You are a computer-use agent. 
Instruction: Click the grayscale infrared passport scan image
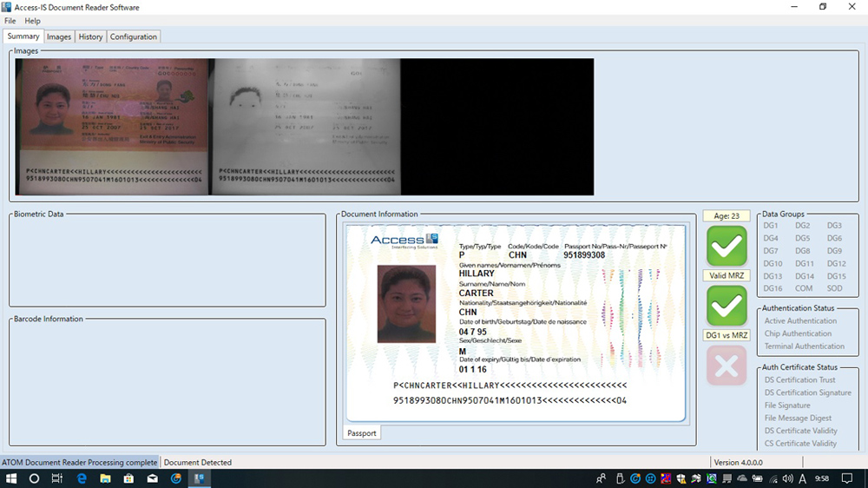pos(305,127)
